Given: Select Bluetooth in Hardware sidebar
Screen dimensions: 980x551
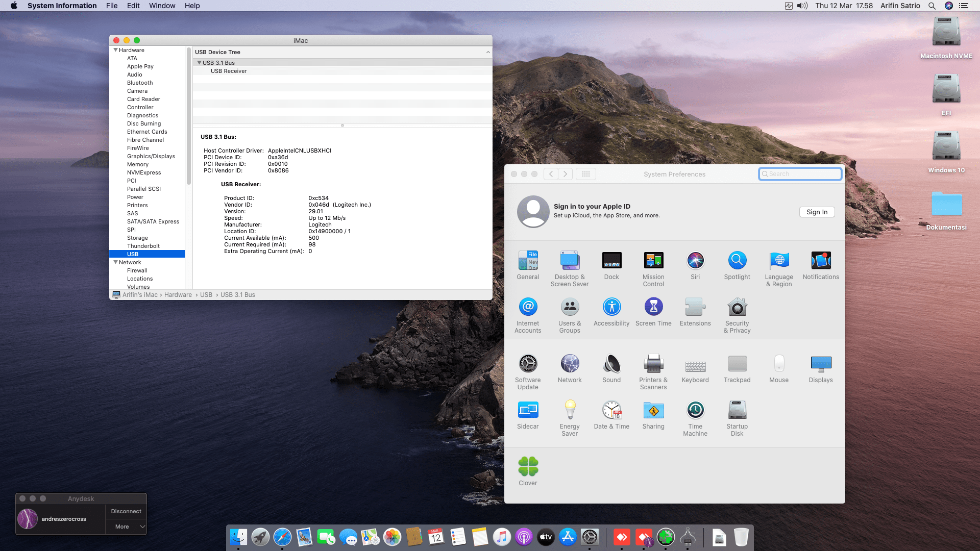Looking at the screenshot, I should point(140,83).
